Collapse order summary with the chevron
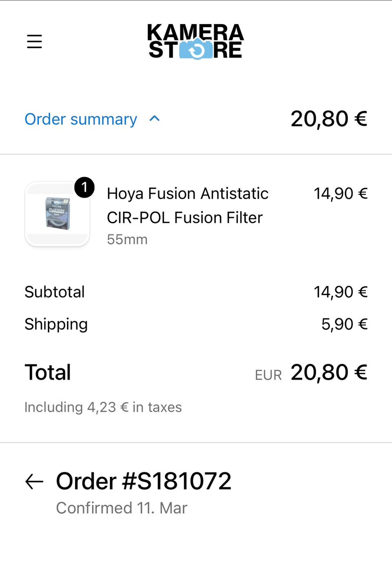 [154, 119]
